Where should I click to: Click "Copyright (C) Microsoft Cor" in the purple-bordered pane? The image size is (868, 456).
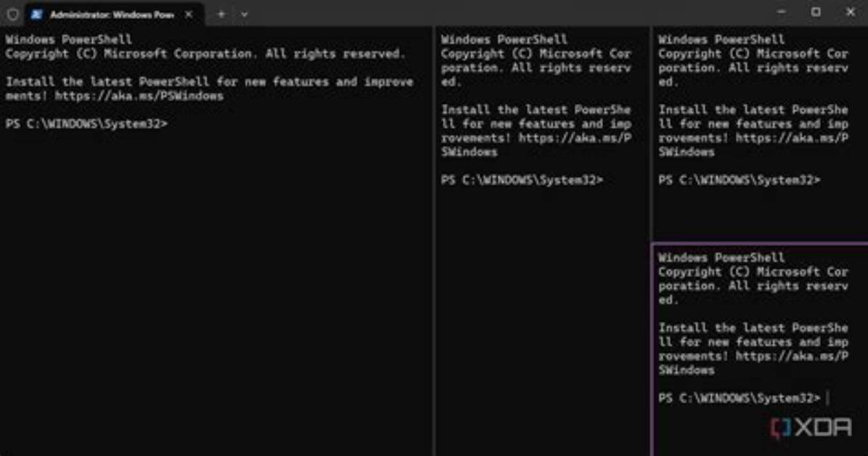[753, 272]
